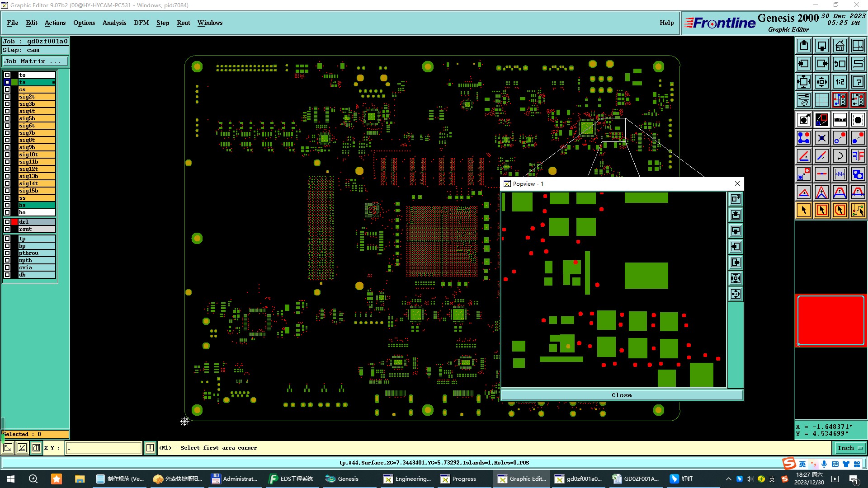This screenshot has height=488, width=868.
Task: Click the Home view icon
Action: (x=840, y=46)
